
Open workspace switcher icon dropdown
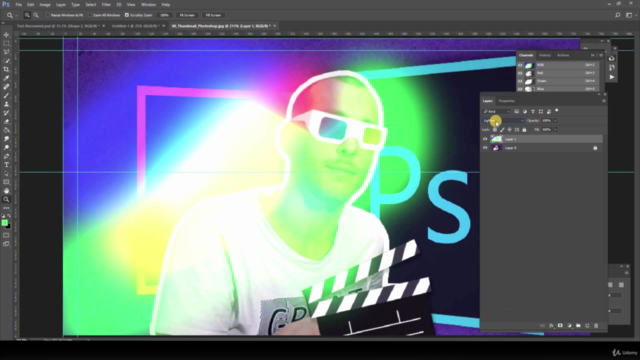coord(631,15)
